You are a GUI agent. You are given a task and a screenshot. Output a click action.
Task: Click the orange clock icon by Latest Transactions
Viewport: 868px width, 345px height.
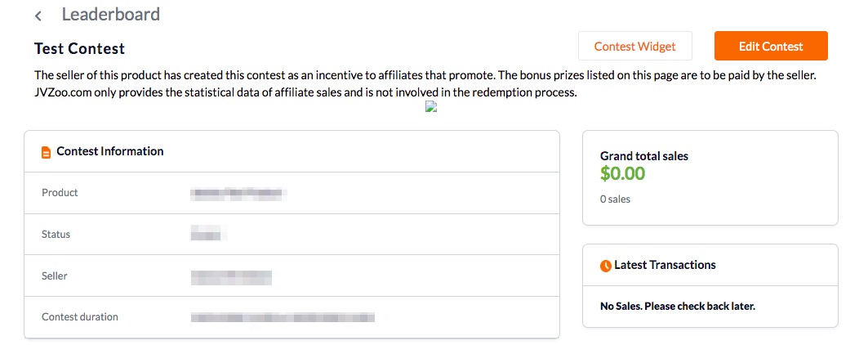[606, 266]
